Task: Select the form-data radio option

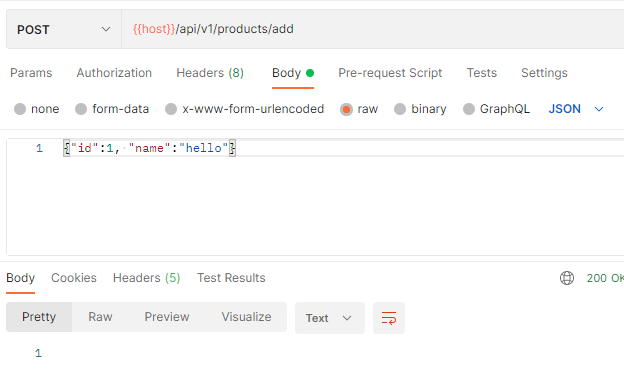Action: [112, 109]
